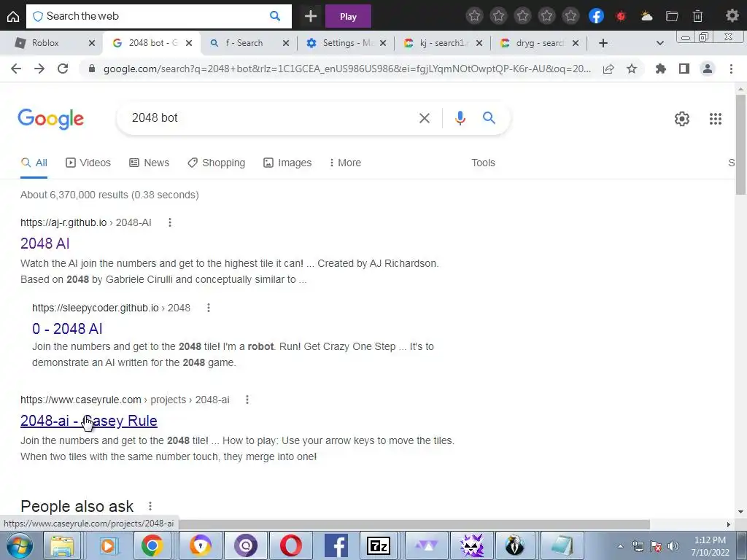The height and width of the screenshot is (560, 747).
Task: Reload the current page
Action: (63, 69)
